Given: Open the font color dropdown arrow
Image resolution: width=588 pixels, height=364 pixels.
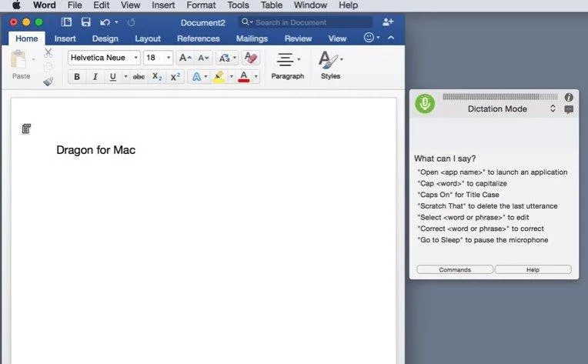Looking at the screenshot, I should click(x=256, y=77).
